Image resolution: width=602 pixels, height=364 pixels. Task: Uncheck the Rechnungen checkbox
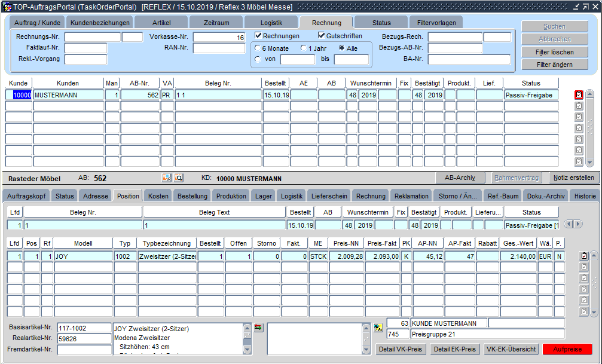coord(258,36)
